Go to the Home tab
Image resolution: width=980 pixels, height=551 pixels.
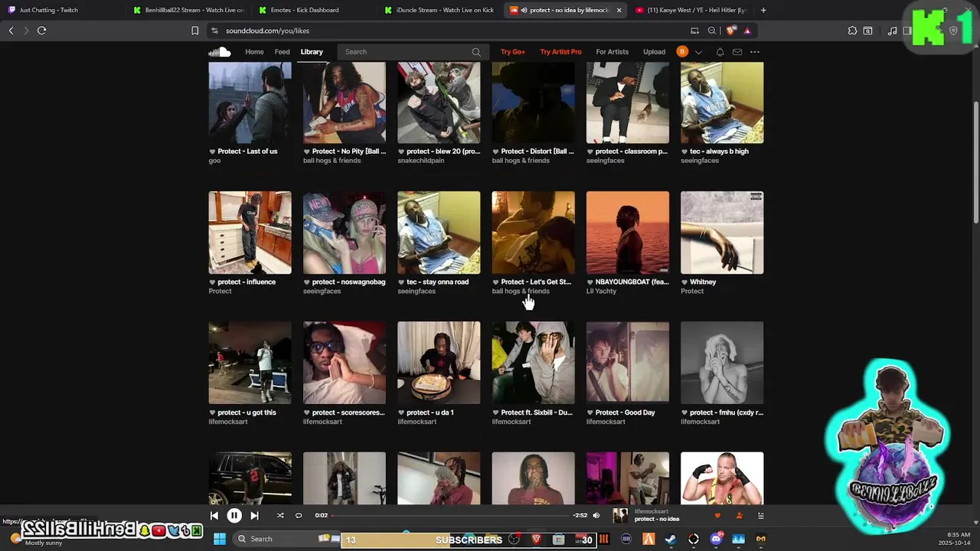click(x=254, y=52)
